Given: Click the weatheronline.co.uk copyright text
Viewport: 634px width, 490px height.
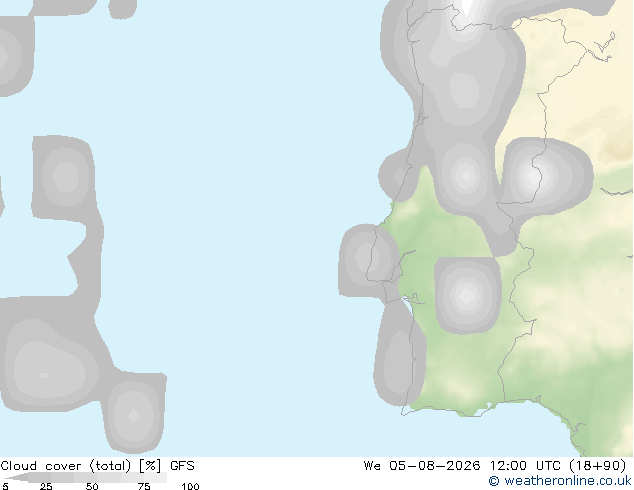Looking at the screenshot, I should coord(560,481).
